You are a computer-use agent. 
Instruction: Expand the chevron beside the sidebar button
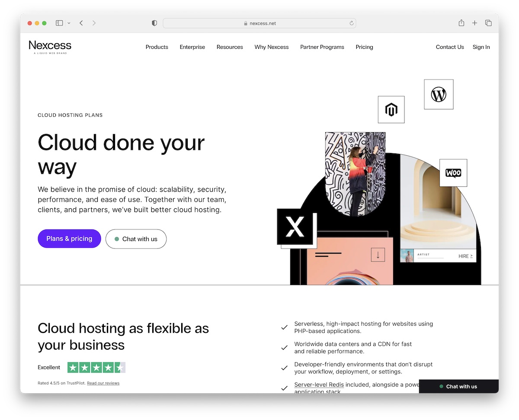click(x=69, y=23)
